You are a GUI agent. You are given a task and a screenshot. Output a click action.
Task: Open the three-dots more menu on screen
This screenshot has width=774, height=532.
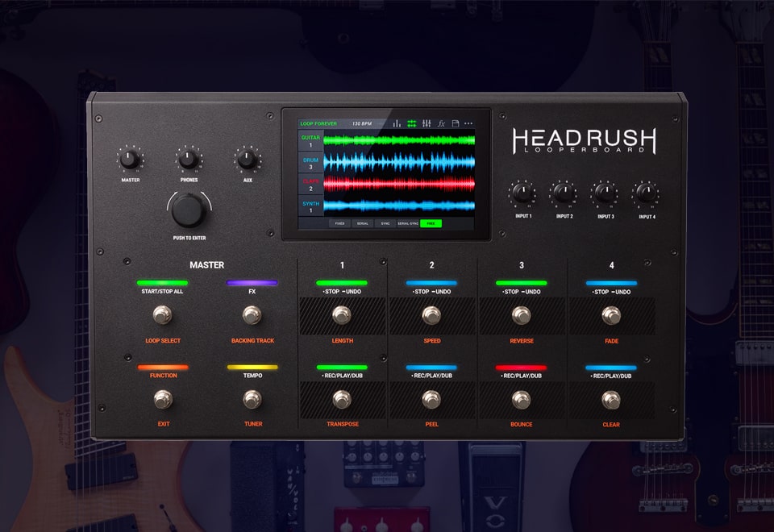[468, 123]
